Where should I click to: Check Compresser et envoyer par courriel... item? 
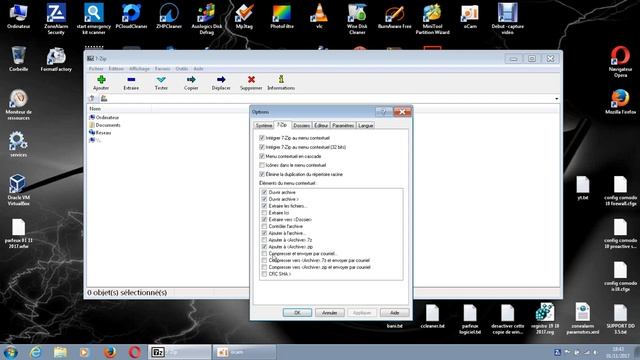point(264,253)
